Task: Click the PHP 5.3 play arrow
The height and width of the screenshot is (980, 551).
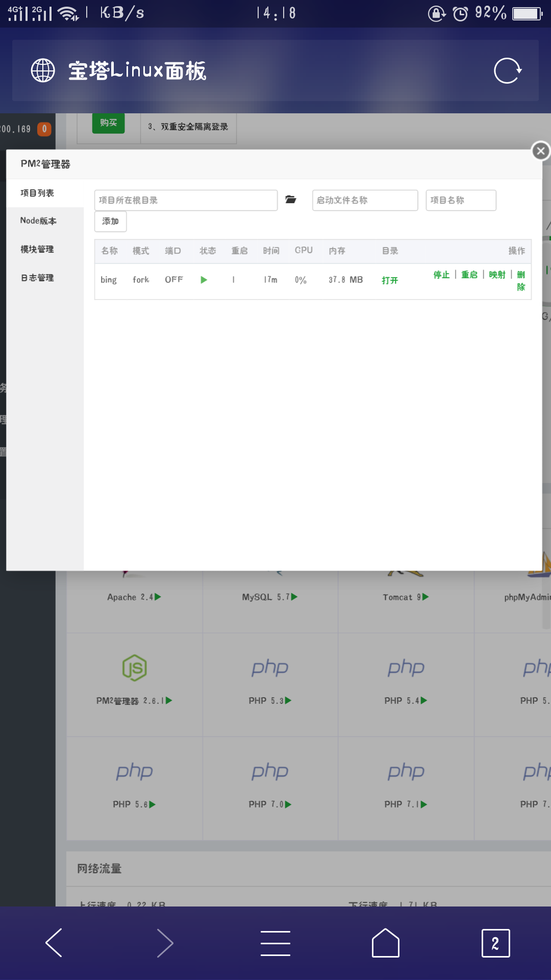Action: (x=288, y=700)
